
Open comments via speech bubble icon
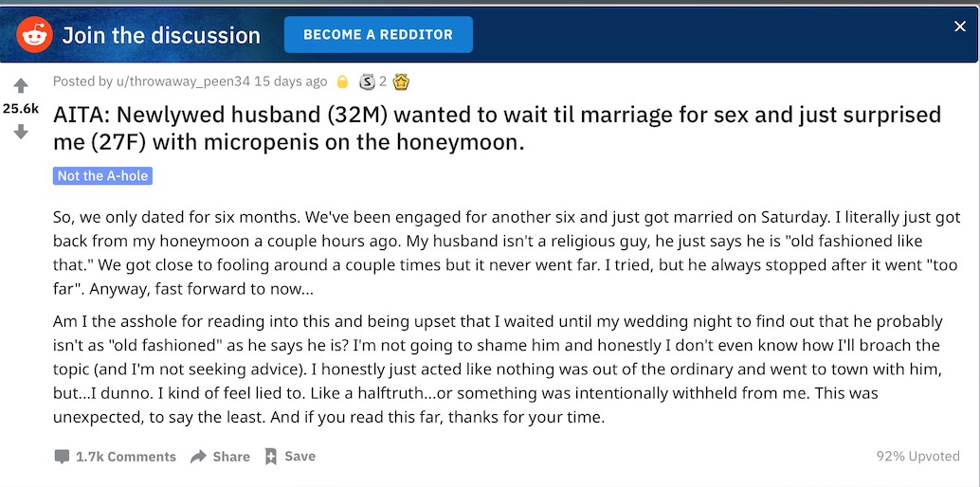[62, 457]
